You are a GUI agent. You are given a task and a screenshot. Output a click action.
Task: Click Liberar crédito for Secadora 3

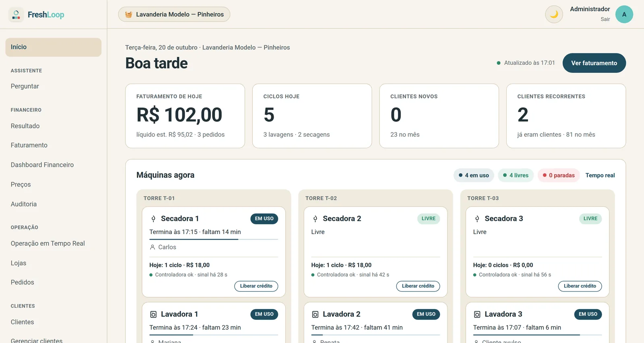click(x=580, y=286)
